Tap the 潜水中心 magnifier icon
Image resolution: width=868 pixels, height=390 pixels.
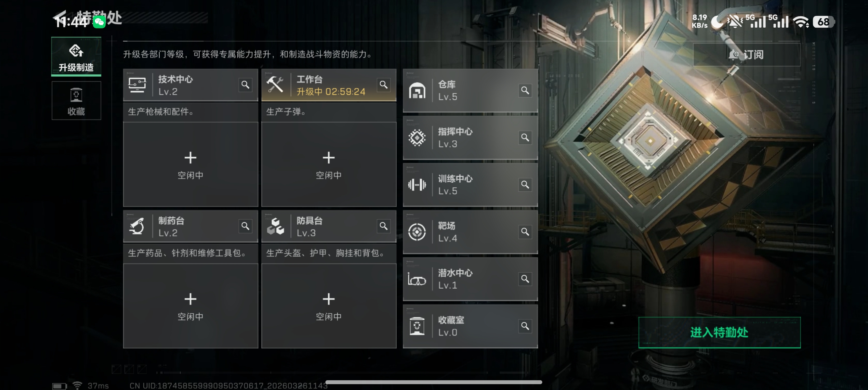pyautogui.click(x=525, y=279)
